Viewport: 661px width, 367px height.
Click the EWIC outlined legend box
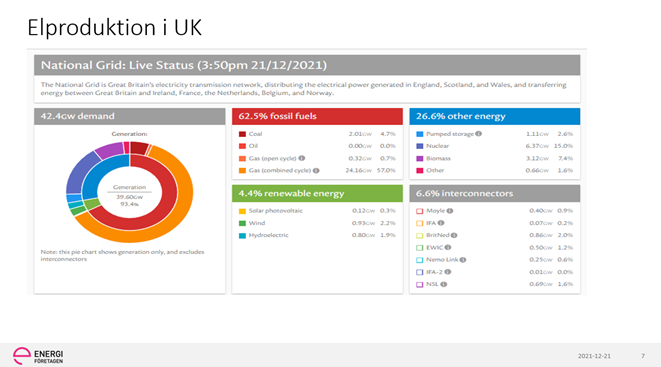click(419, 248)
